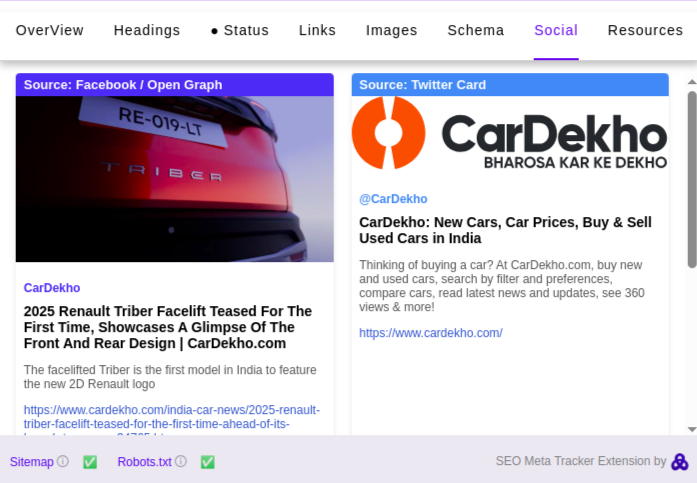Click the green checkmark next to Robots.txt
The height and width of the screenshot is (483, 697).
(x=208, y=462)
